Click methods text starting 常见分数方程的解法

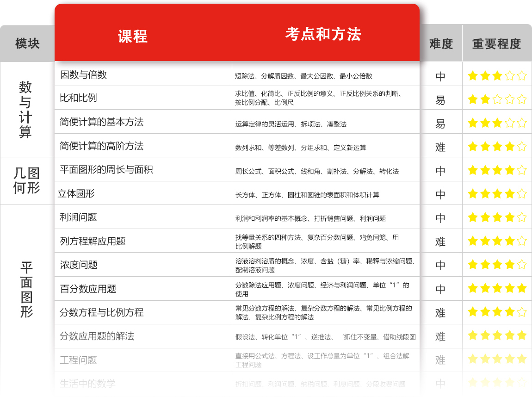tap(324, 312)
